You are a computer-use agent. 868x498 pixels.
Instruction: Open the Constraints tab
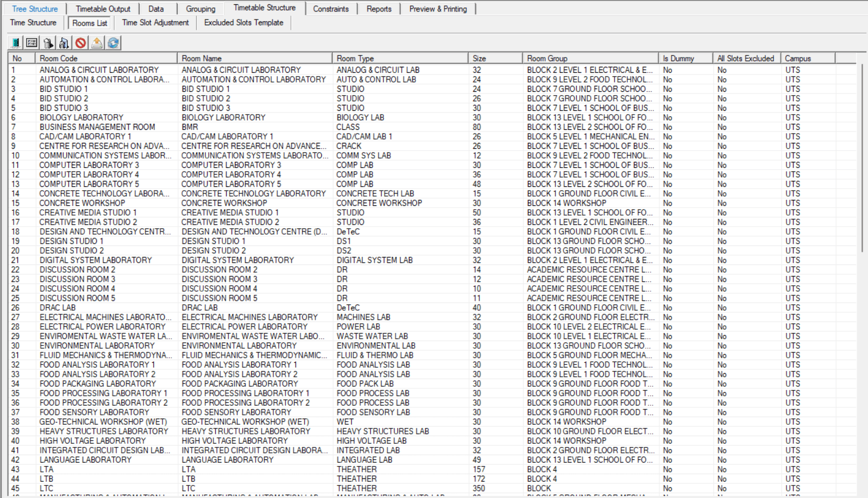click(x=330, y=9)
